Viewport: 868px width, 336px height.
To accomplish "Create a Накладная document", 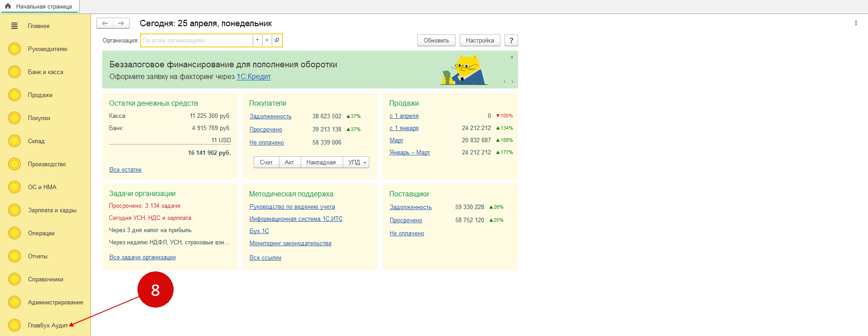I will pos(321,163).
